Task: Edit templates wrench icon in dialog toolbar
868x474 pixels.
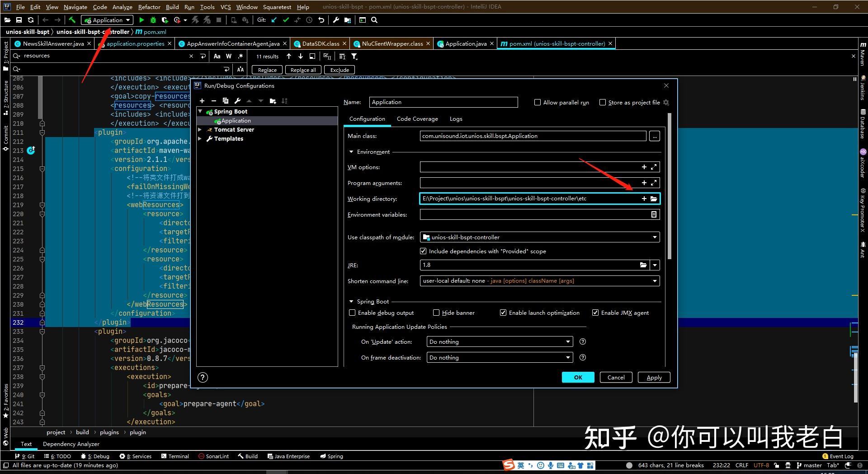Action: click(x=237, y=101)
